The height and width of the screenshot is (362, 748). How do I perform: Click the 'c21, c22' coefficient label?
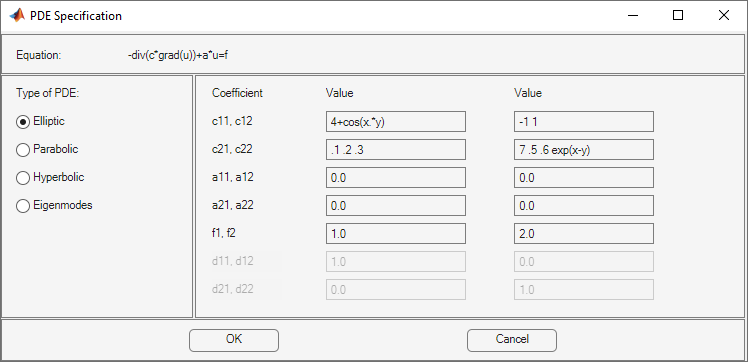tap(232, 149)
